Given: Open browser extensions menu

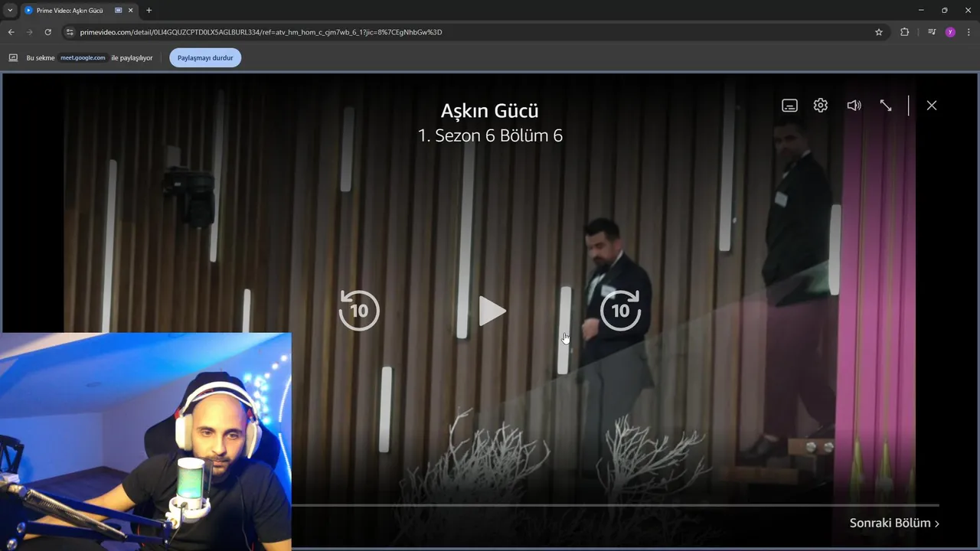Looking at the screenshot, I should pyautogui.click(x=904, y=32).
